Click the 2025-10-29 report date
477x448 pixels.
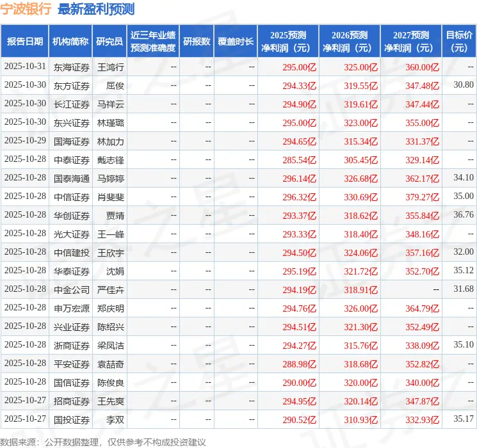(x=25, y=141)
